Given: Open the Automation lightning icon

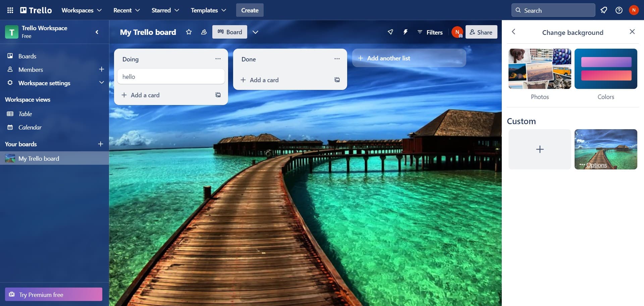Looking at the screenshot, I should click(x=406, y=32).
